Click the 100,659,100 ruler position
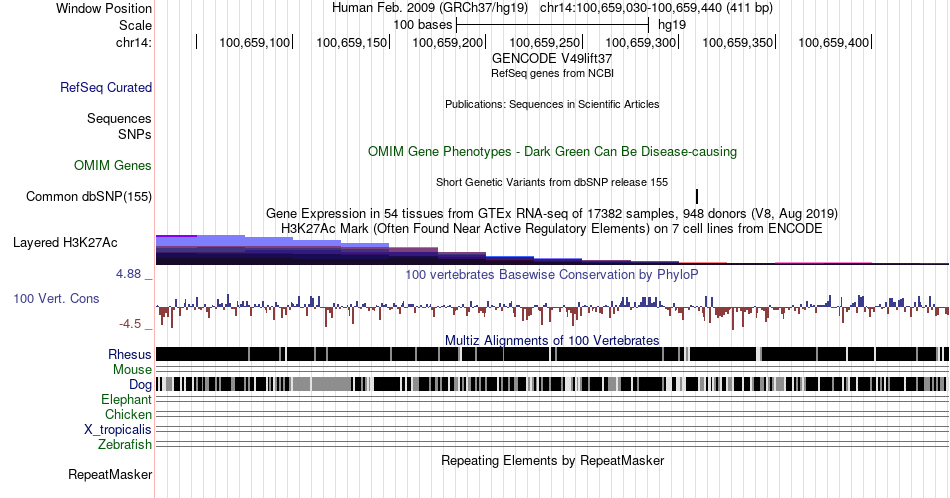950x498 pixels. click(254, 42)
